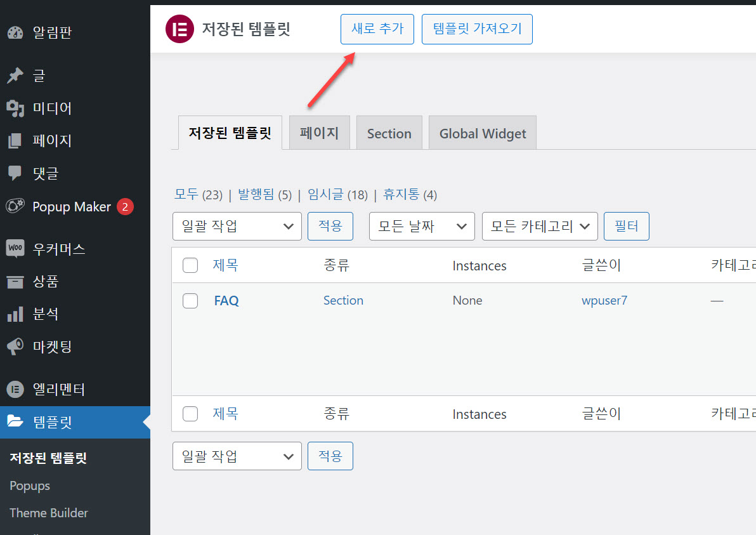Select the 우커머스 WooCommerce icon

(15, 248)
